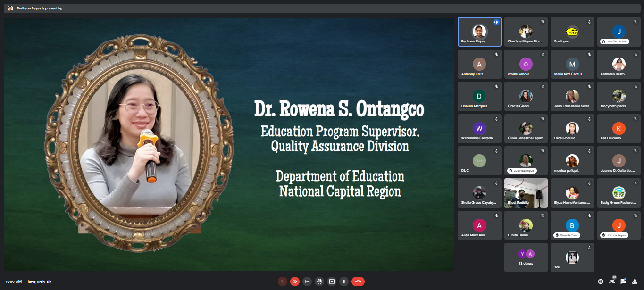This screenshot has width=644, height=290.
Task: Toggle closed captions on
Action: click(x=307, y=282)
